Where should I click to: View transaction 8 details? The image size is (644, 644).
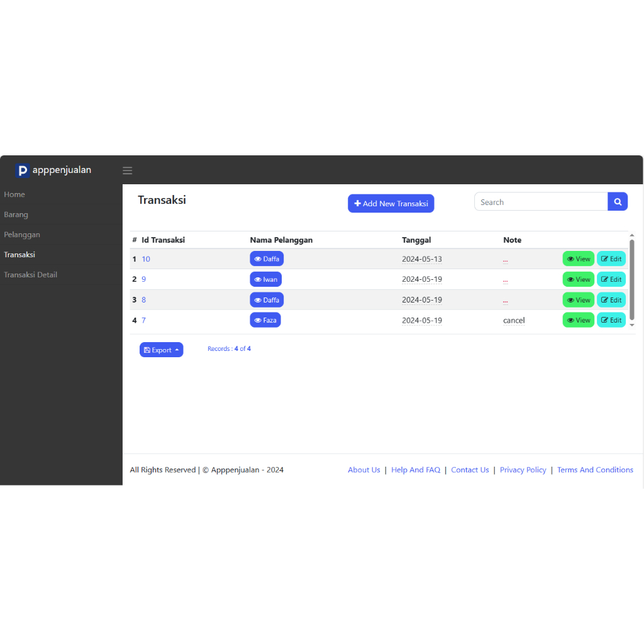coord(578,300)
